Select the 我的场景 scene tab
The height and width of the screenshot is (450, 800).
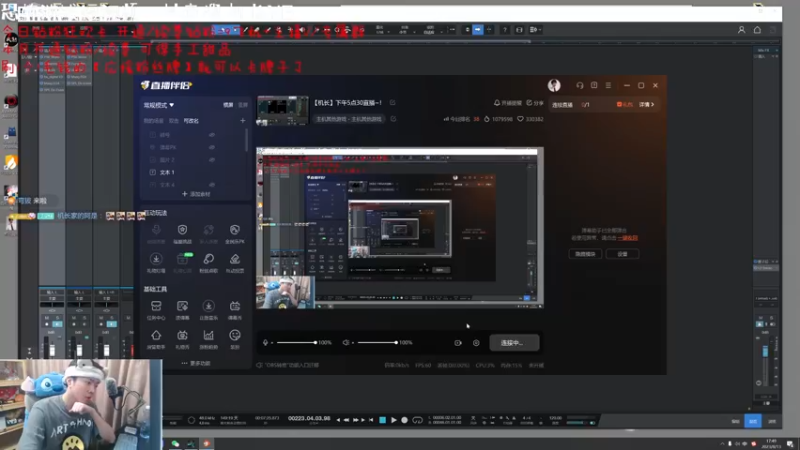tap(154, 121)
